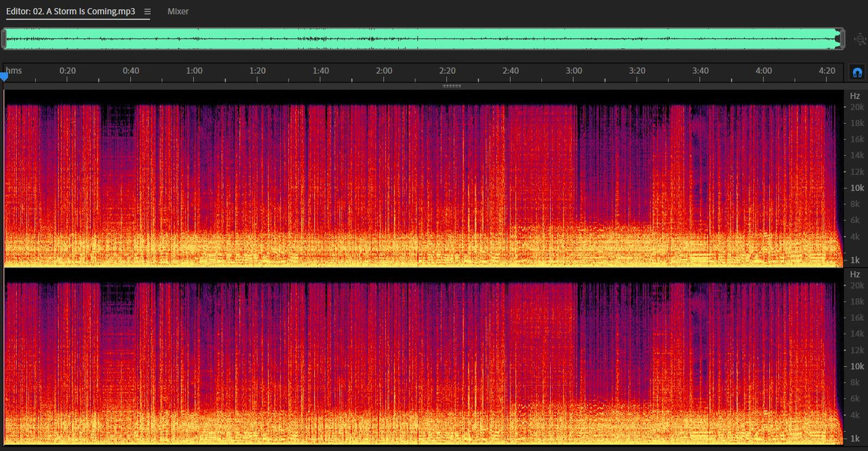The image size is (868, 451).
Task: Click the 2:40 mark on the time ruler
Action: (x=511, y=71)
